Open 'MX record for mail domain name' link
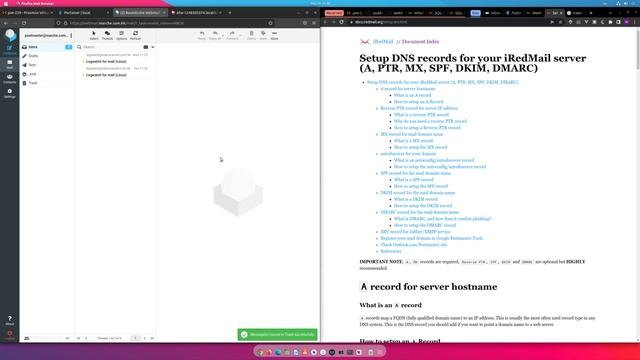 [x=412, y=134]
